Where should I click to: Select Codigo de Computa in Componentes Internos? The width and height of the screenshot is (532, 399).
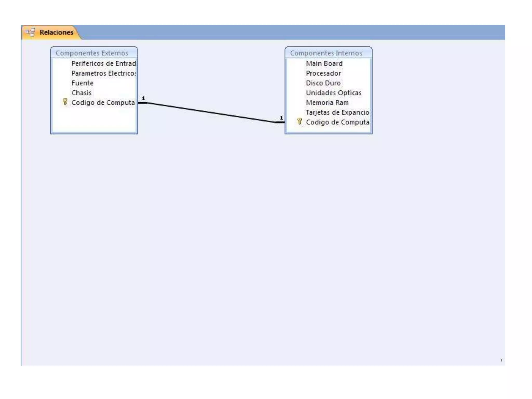pyautogui.click(x=337, y=122)
